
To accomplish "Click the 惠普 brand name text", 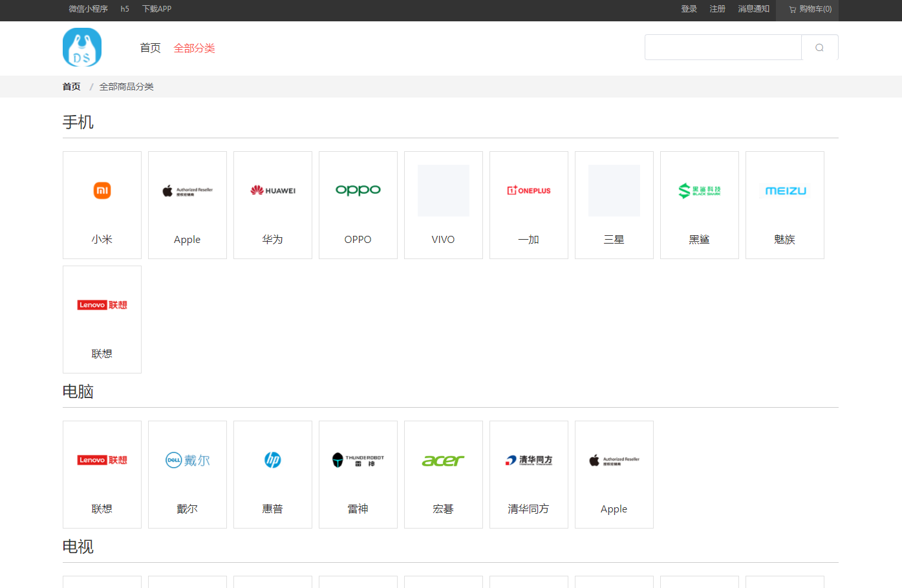I will 273,509.
